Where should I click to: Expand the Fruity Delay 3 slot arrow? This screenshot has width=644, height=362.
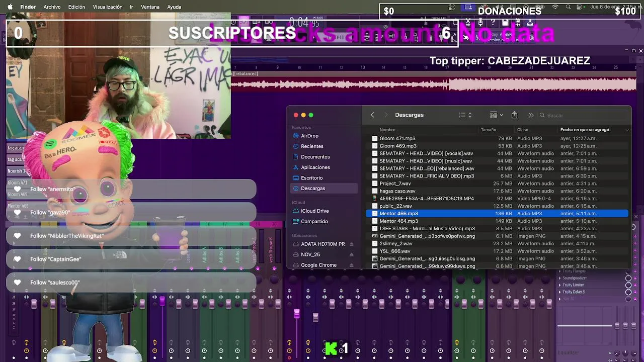(x=560, y=292)
